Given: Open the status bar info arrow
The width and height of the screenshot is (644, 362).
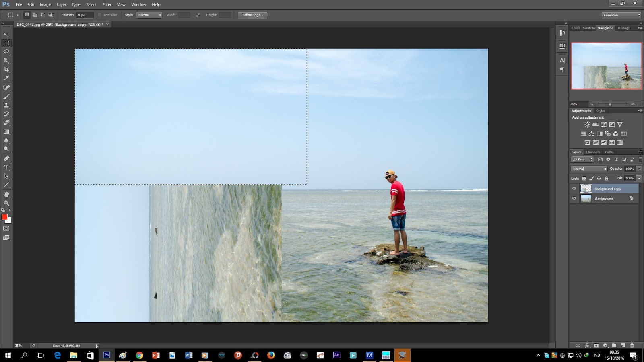Looking at the screenshot, I should 97,346.
